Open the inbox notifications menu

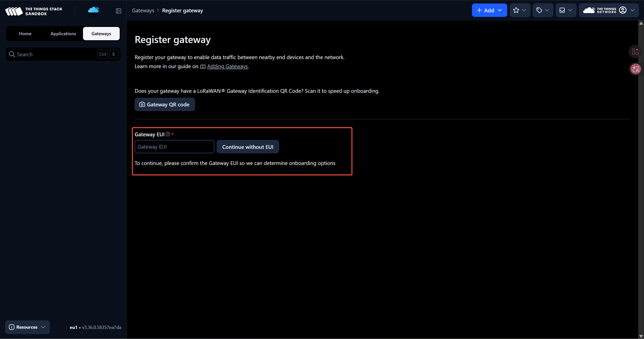point(566,10)
